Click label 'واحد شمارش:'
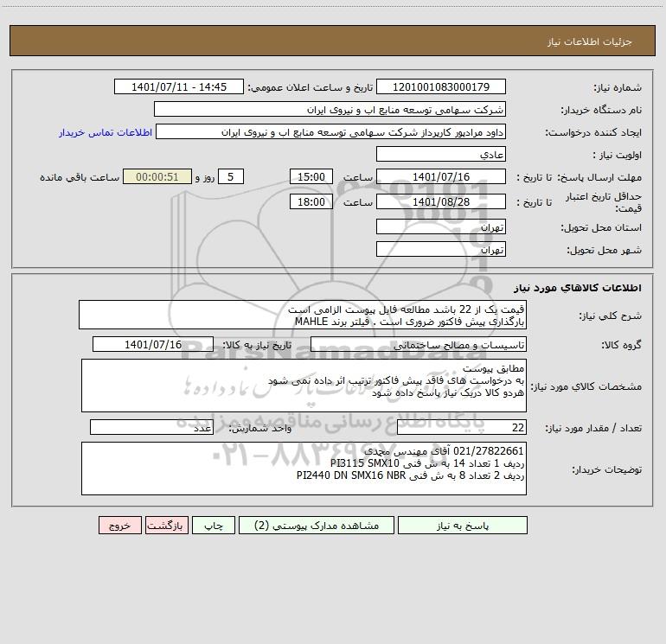 [260, 428]
